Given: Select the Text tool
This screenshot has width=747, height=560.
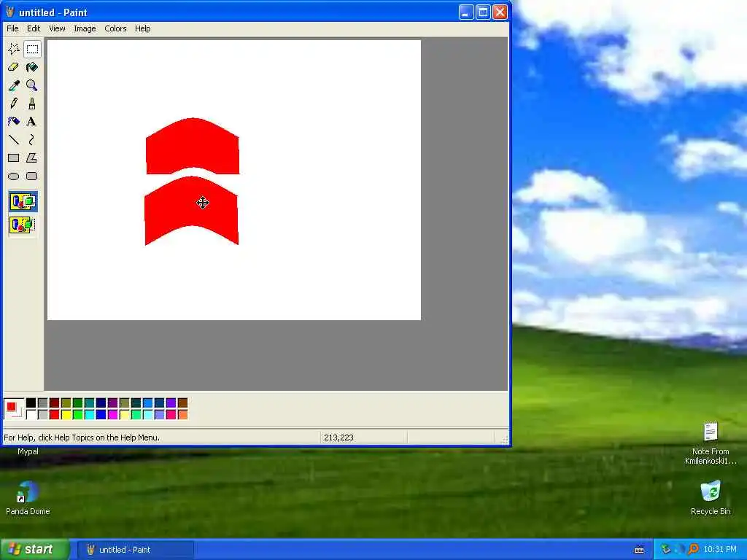Looking at the screenshot, I should tap(32, 122).
